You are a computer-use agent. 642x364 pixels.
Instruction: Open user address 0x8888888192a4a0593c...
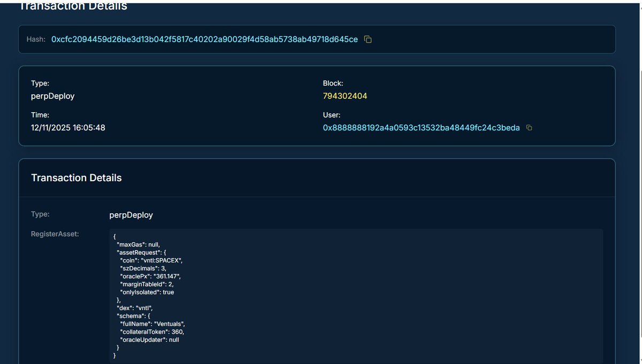tap(421, 128)
